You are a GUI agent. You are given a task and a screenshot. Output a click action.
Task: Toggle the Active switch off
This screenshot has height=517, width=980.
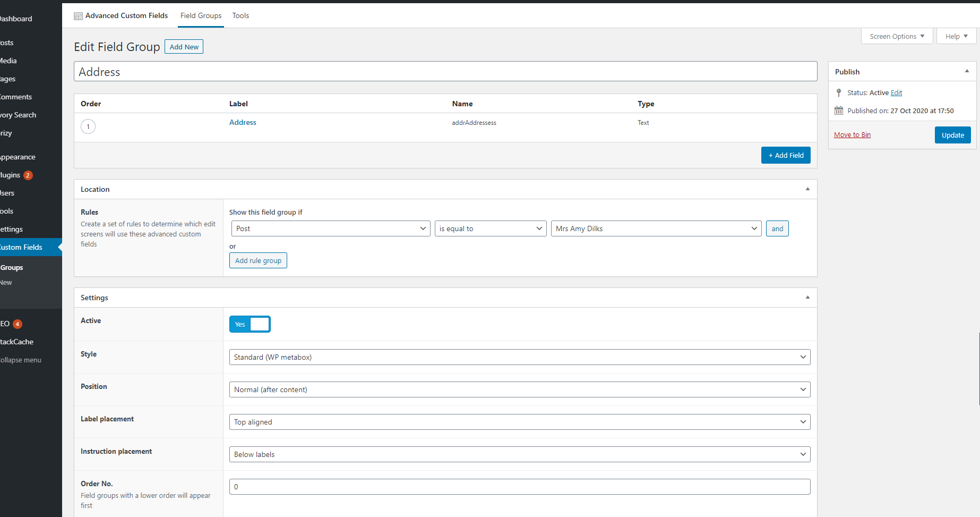pos(250,324)
